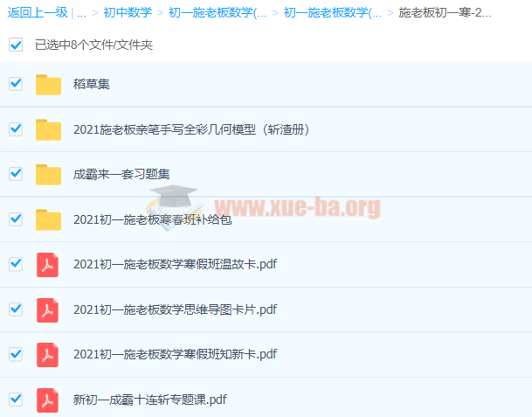Uncheck the checkbox for 成霸来一套习题集
Image resolution: width=532 pixels, height=417 pixels.
point(16,174)
